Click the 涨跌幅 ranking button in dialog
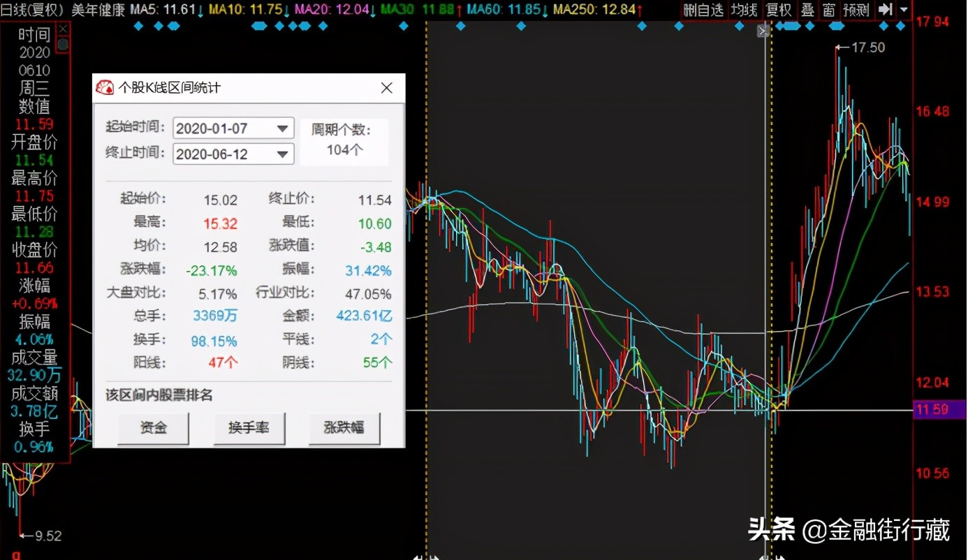 pos(344,428)
